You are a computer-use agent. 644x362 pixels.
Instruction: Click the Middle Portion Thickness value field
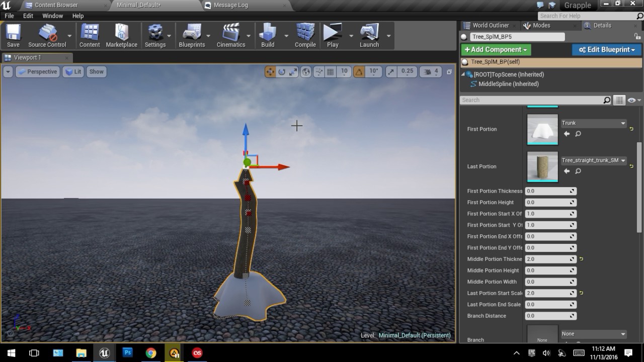tap(550, 259)
